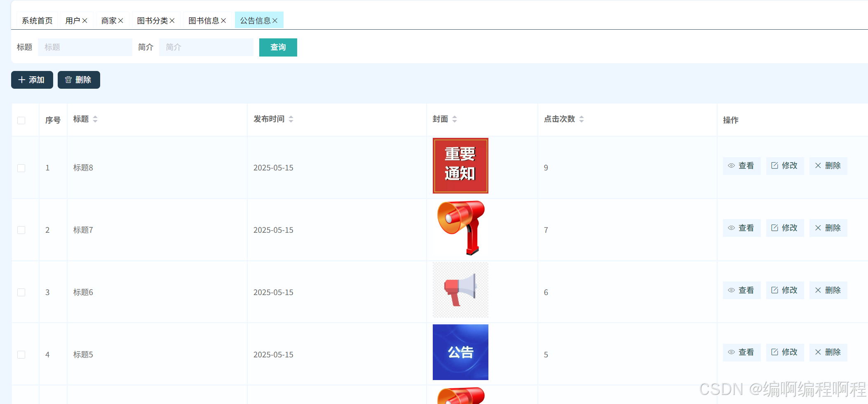Open the red megaphone cover of 标题7
Image resolution: width=868 pixels, height=404 pixels.
[x=460, y=228]
